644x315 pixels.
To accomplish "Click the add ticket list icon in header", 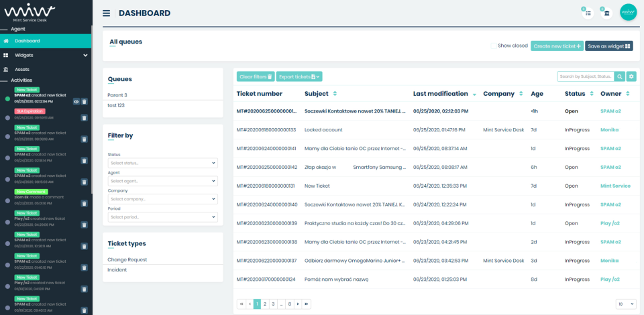I will (588, 13).
